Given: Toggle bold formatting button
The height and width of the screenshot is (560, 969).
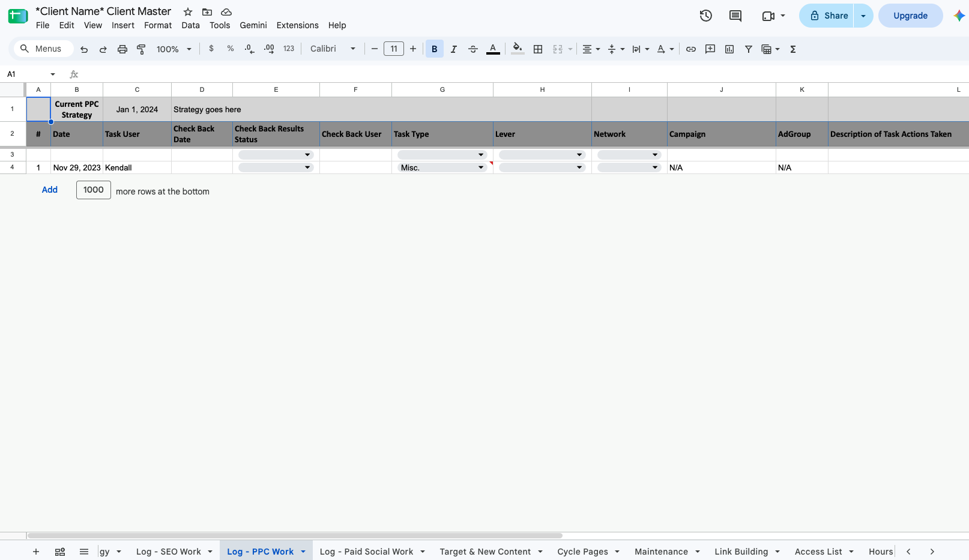Looking at the screenshot, I should (435, 49).
